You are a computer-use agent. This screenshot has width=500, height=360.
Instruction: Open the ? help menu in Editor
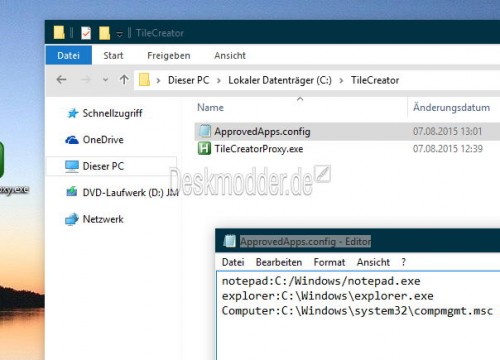tap(404, 262)
